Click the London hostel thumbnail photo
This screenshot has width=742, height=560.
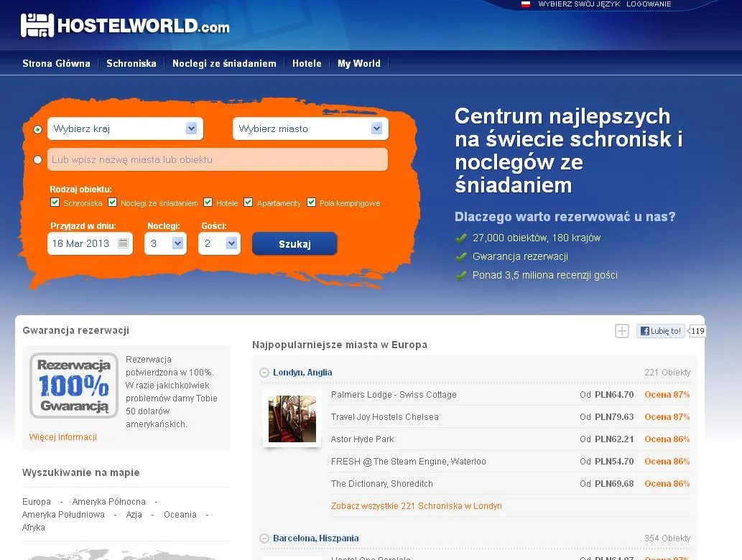(292, 419)
